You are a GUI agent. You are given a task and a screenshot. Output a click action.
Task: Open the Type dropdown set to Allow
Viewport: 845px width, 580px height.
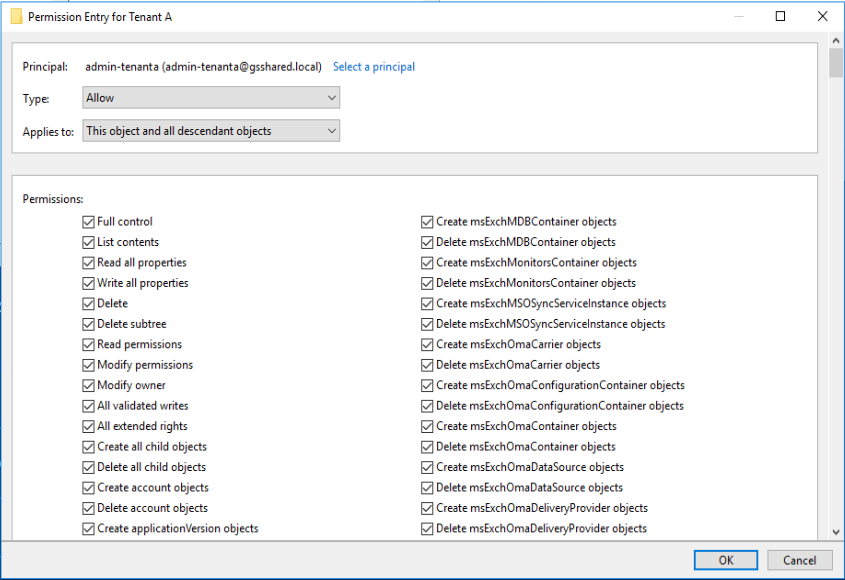(x=211, y=98)
